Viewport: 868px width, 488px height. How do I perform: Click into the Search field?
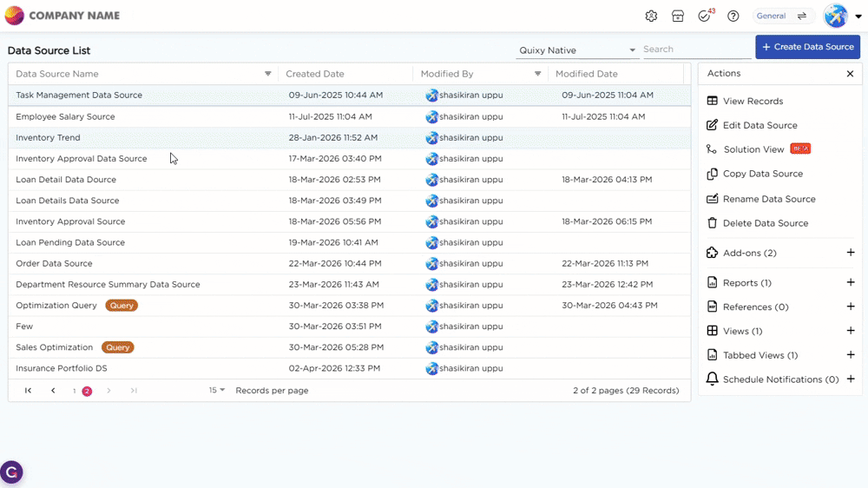[694, 49]
